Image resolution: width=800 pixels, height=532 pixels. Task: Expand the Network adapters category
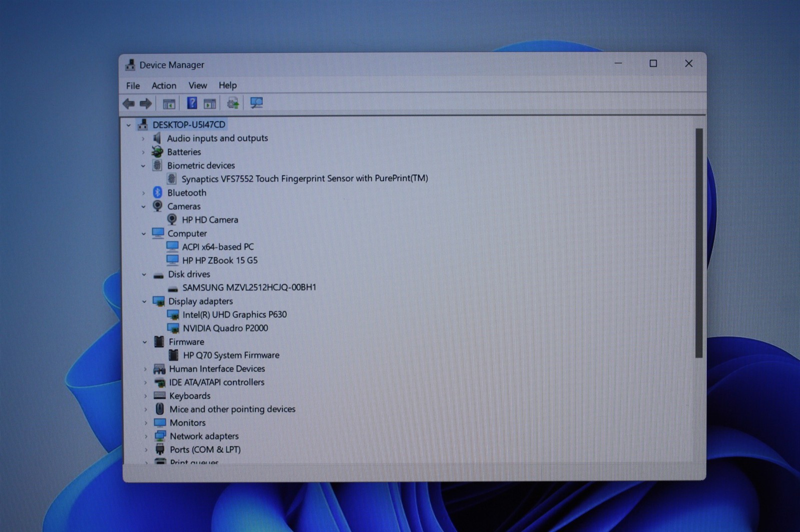tap(146, 436)
